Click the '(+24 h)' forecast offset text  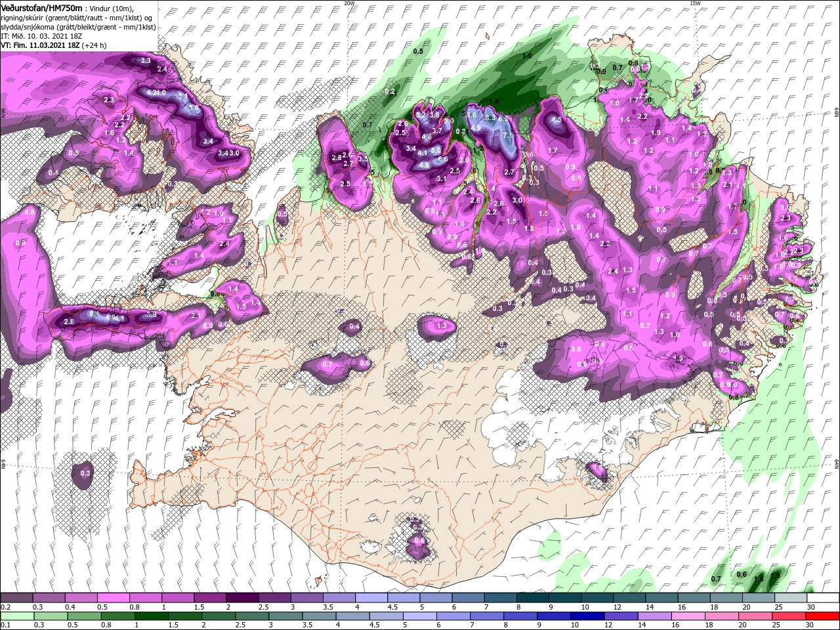click(x=94, y=45)
